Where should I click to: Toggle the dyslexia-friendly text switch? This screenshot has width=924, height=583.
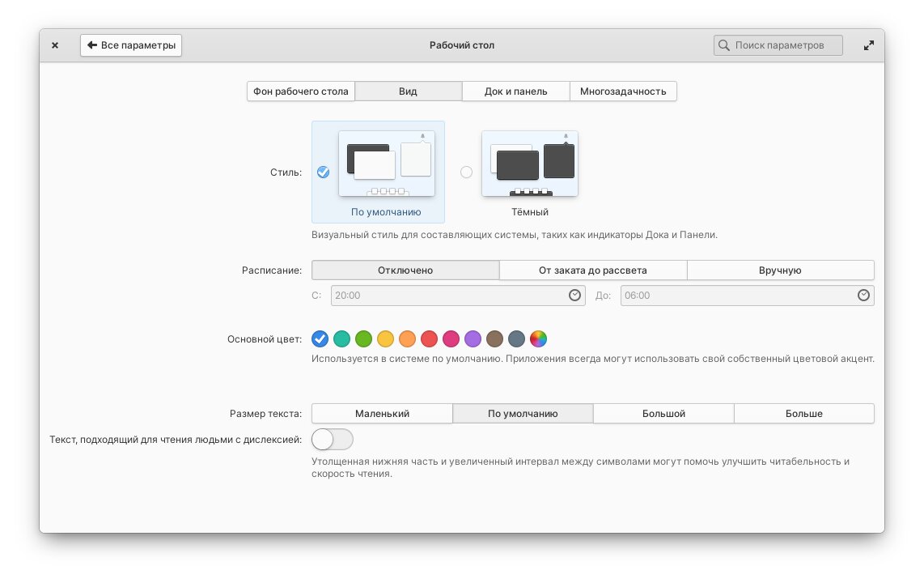pos(333,440)
